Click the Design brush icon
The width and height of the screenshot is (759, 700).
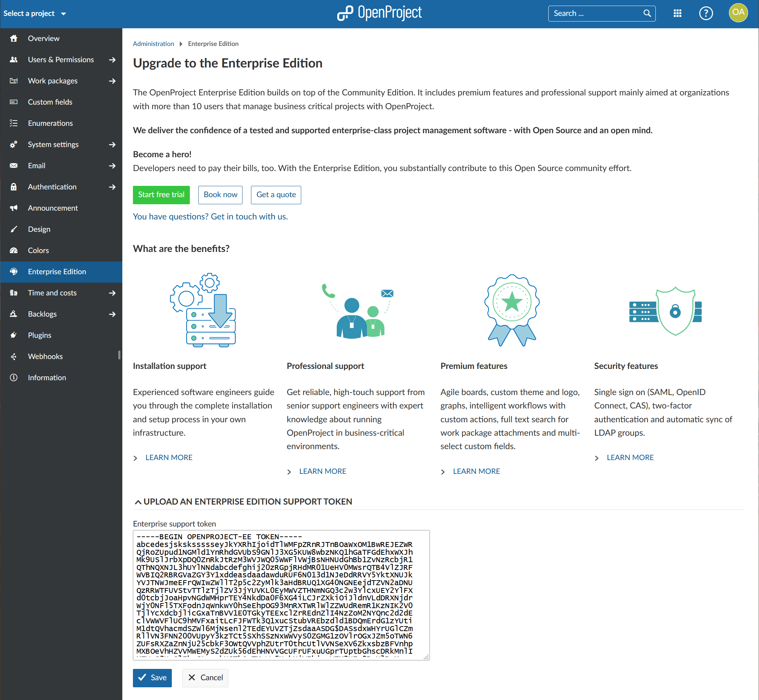(14, 229)
